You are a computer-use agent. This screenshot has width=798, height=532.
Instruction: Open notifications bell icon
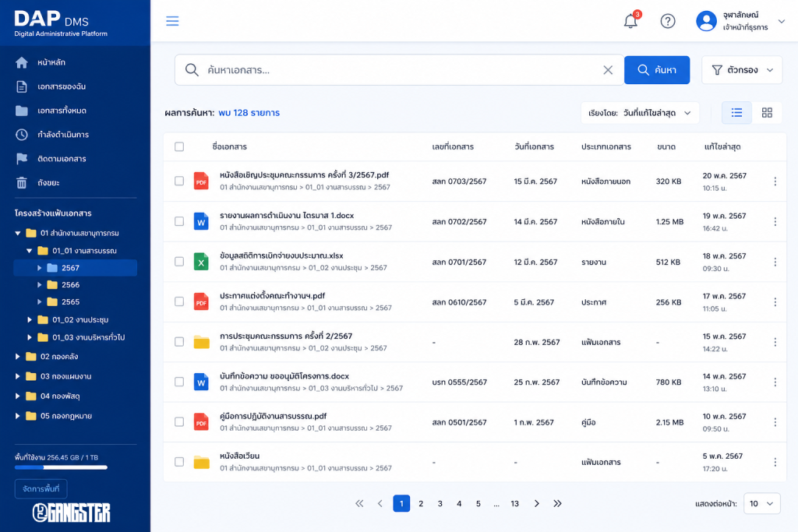coord(630,21)
